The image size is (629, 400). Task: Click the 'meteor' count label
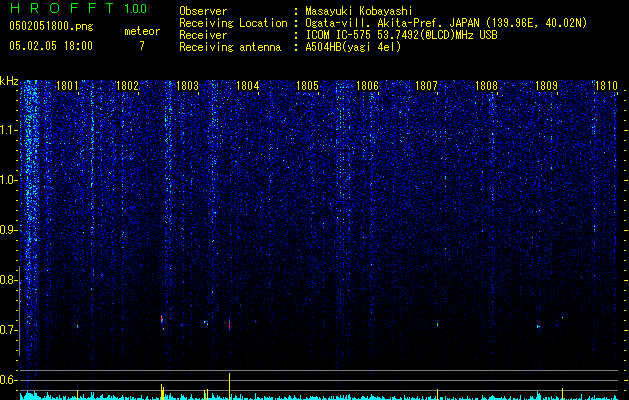[142, 31]
